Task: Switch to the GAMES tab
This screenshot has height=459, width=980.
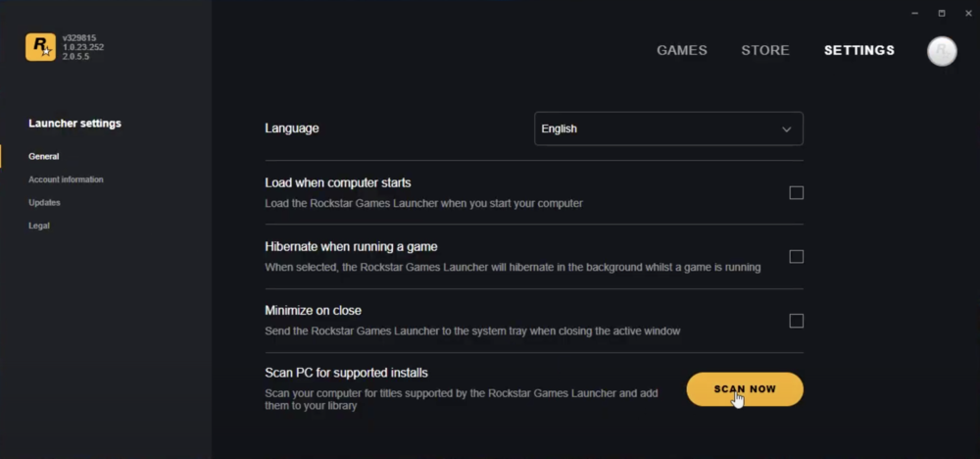Action: pyautogui.click(x=681, y=51)
